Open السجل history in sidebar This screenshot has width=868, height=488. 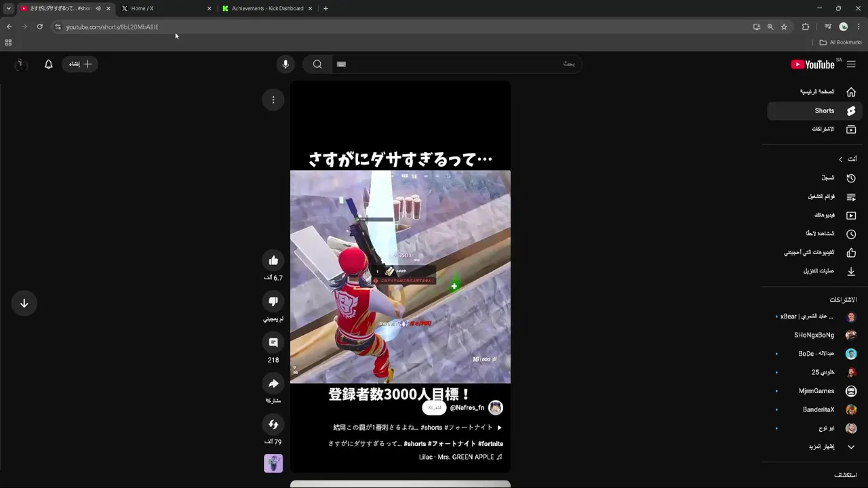click(x=814, y=178)
